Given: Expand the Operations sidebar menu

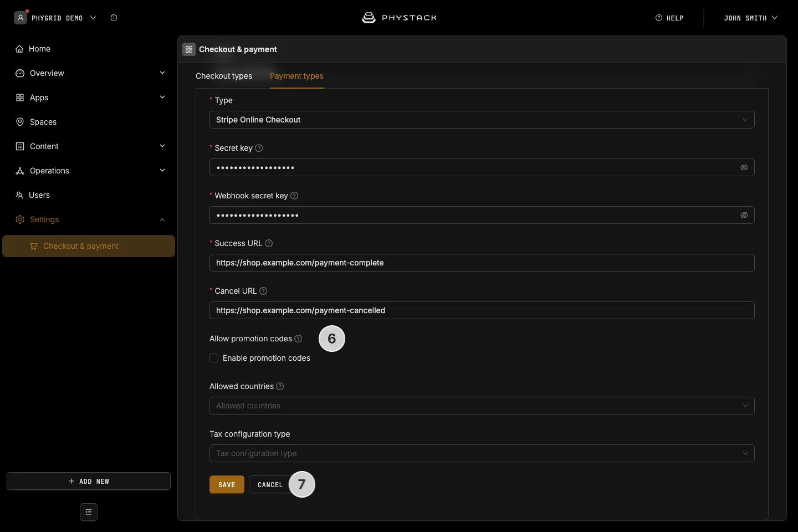Looking at the screenshot, I should [89, 171].
